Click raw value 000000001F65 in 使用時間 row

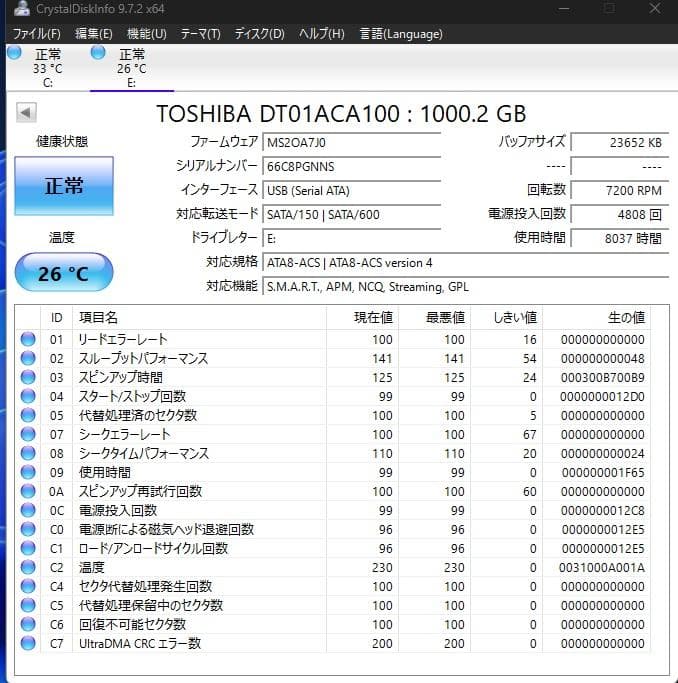(603, 472)
